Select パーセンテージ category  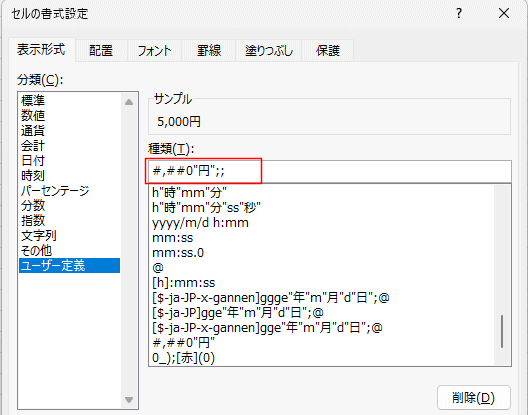pyautogui.click(x=55, y=191)
